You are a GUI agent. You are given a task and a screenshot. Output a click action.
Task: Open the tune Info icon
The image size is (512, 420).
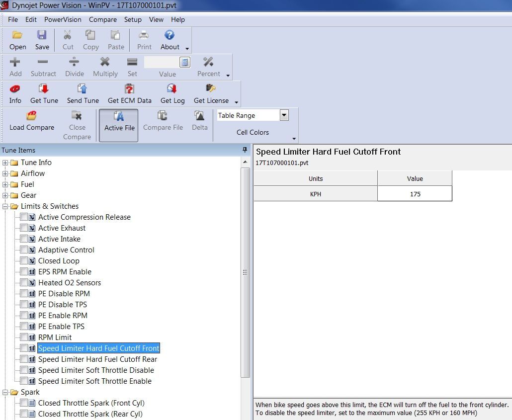tap(15, 89)
